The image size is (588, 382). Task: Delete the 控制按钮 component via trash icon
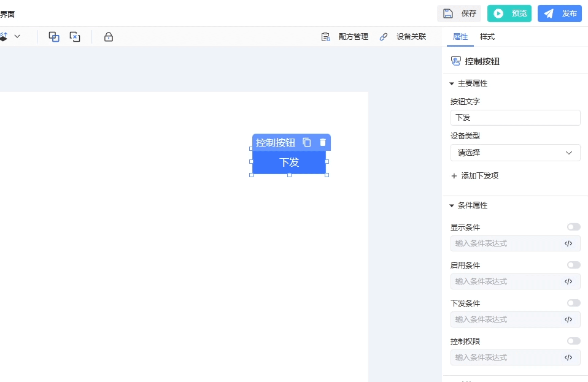coord(323,142)
